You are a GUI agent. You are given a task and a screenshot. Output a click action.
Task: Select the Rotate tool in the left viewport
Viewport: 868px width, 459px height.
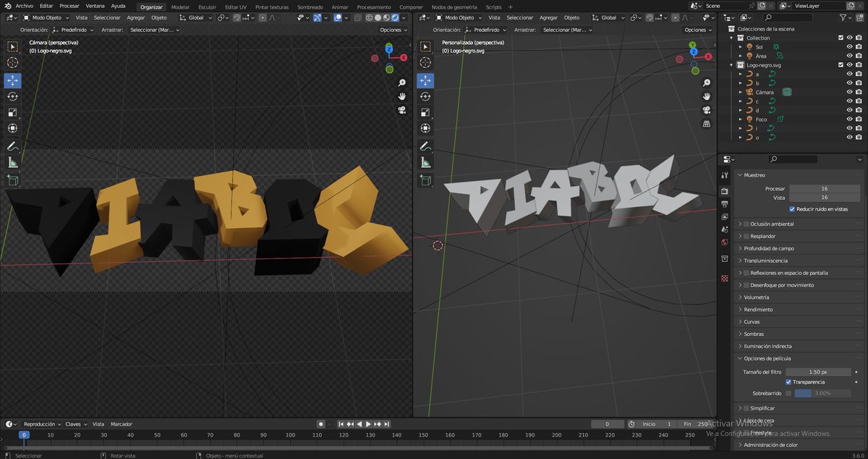(x=12, y=96)
